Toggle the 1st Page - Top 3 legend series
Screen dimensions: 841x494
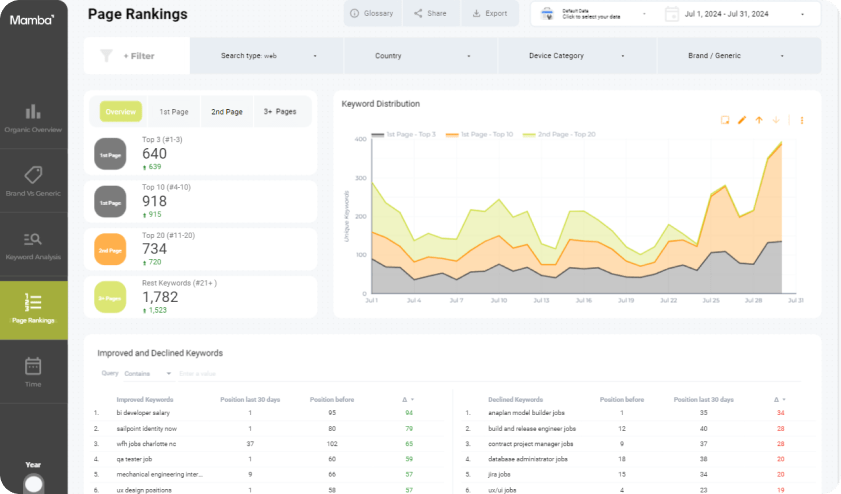click(x=403, y=134)
